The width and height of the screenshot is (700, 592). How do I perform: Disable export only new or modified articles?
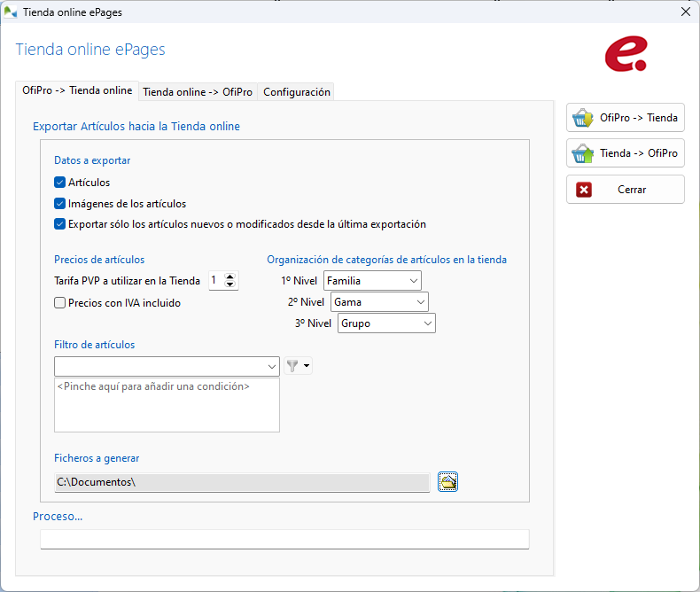(x=60, y=224)
